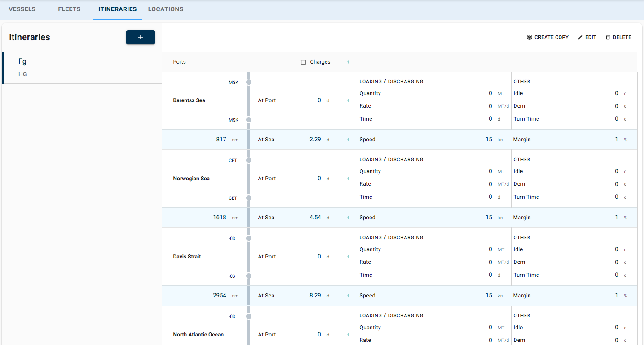Image resolution: width=644 pixels, height=345 pixels.
Task: Collapse the Norwegian Sea At Port section
Action: (x=348, y=178)
